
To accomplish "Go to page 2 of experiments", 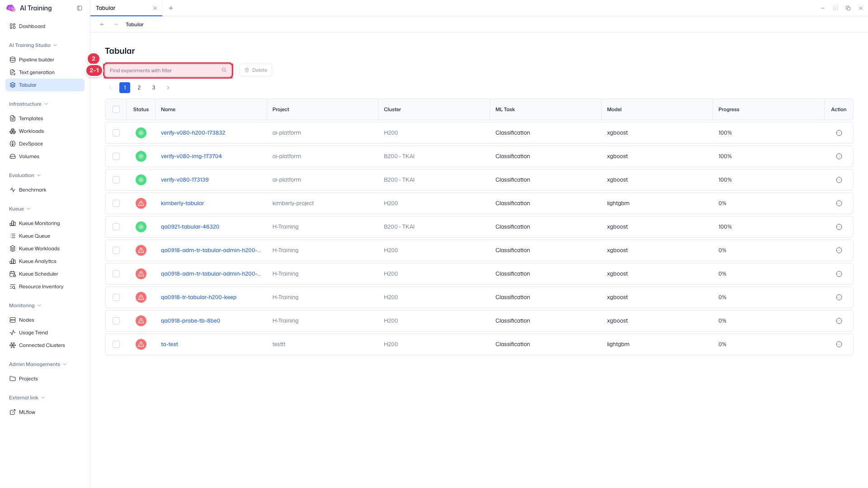I will [139, 88].
